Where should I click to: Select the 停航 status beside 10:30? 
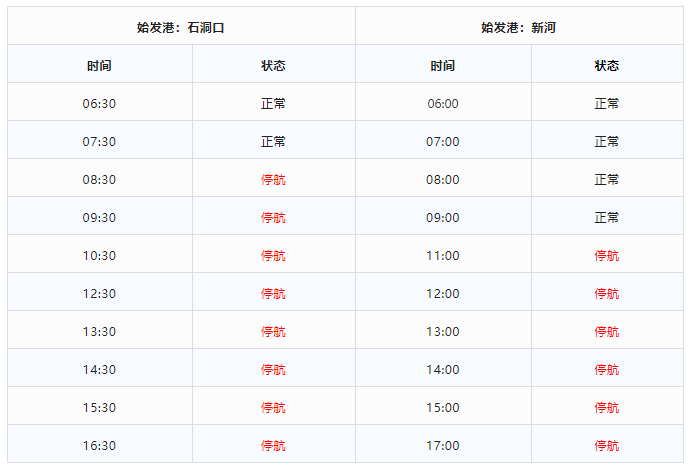click(273, 255)
